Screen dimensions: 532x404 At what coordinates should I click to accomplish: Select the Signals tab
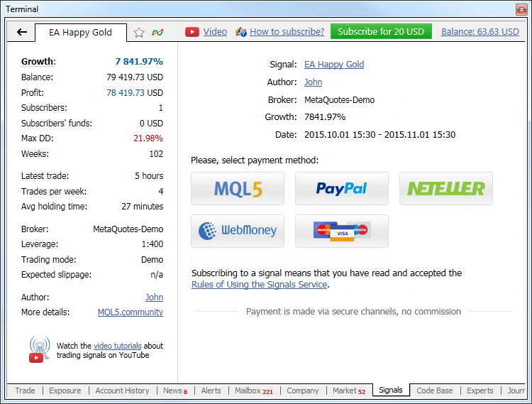point(391,390)
